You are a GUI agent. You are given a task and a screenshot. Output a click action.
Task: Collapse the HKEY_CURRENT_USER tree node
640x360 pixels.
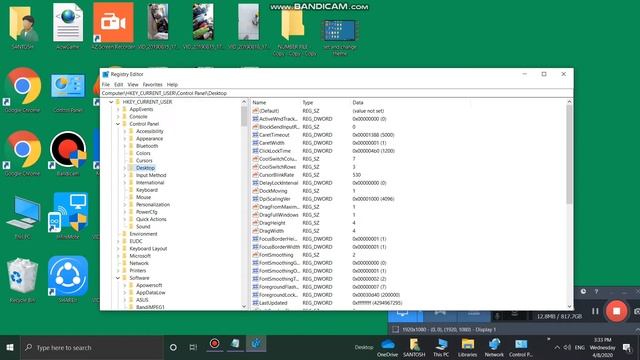click(111, 102)
